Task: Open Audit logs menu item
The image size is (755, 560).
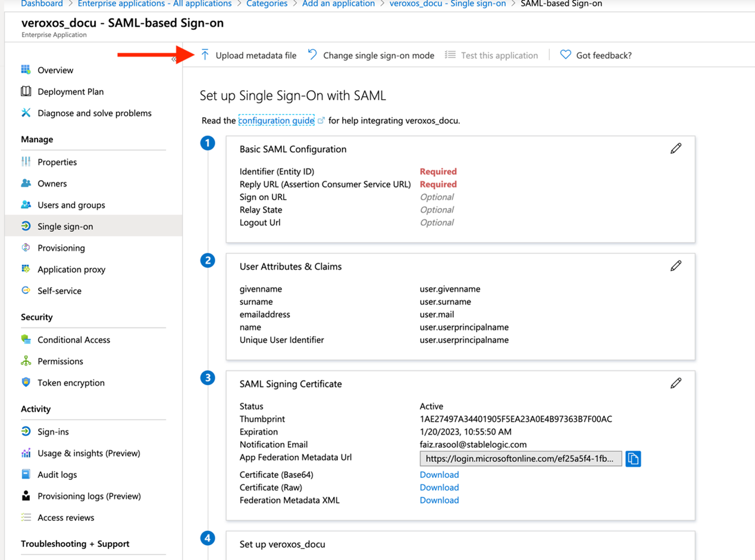Action: (x=57, y=474)
